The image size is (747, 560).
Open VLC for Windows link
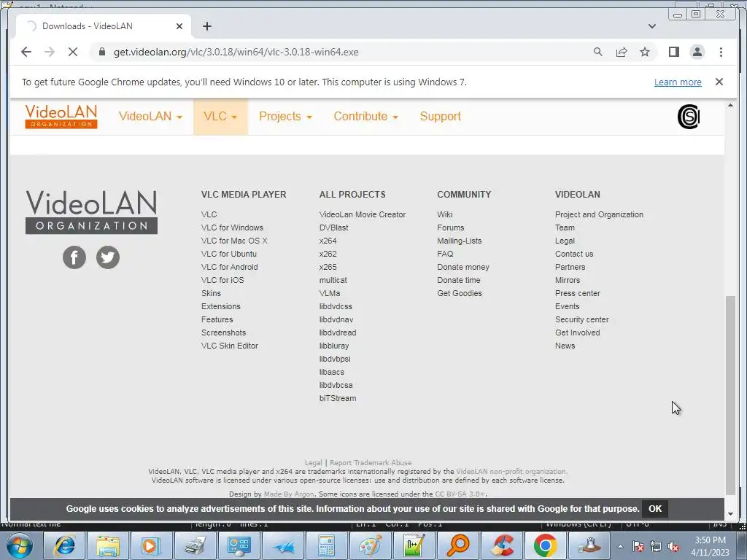click(232, 227)
